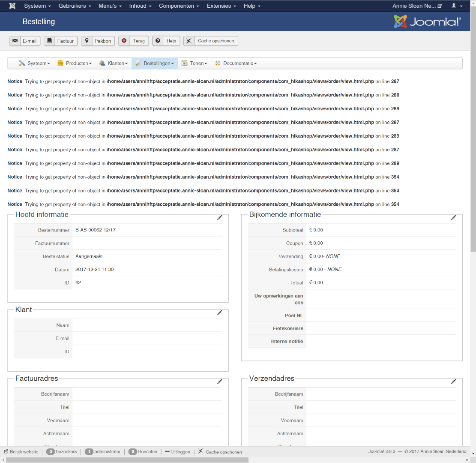
Task: Click the envelope icon on E-mail button
Action: point(15,41)
